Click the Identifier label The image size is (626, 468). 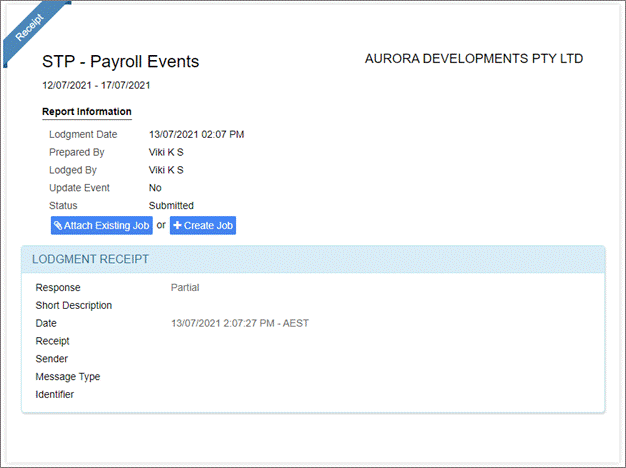pyautogui.click(x=55, y=395)
